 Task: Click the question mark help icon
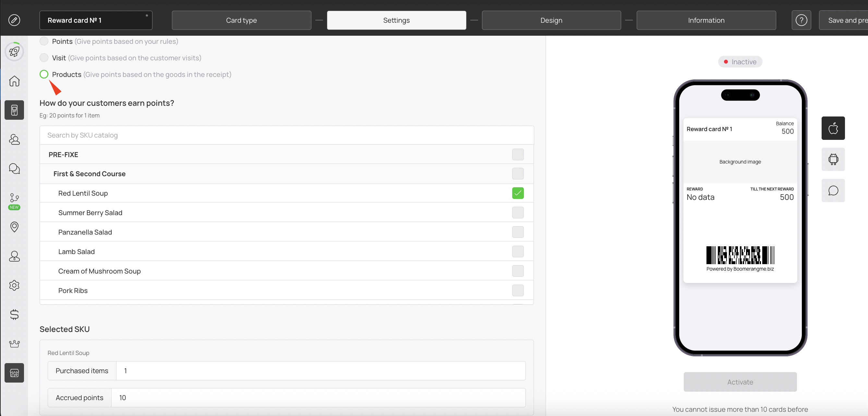coord(801,20)
